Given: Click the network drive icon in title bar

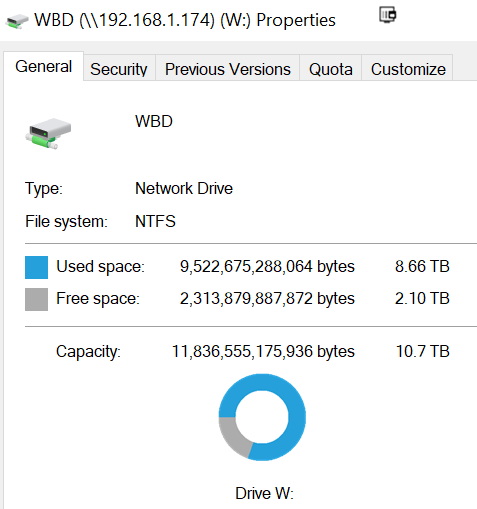Looking at the screenshot, I should [17, 21].
